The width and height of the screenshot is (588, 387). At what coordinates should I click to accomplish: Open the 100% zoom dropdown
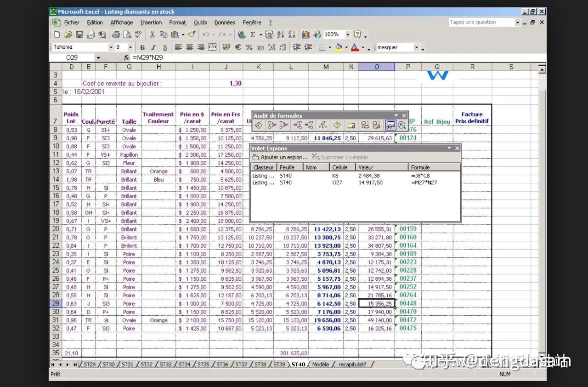[x=348, y=35]
